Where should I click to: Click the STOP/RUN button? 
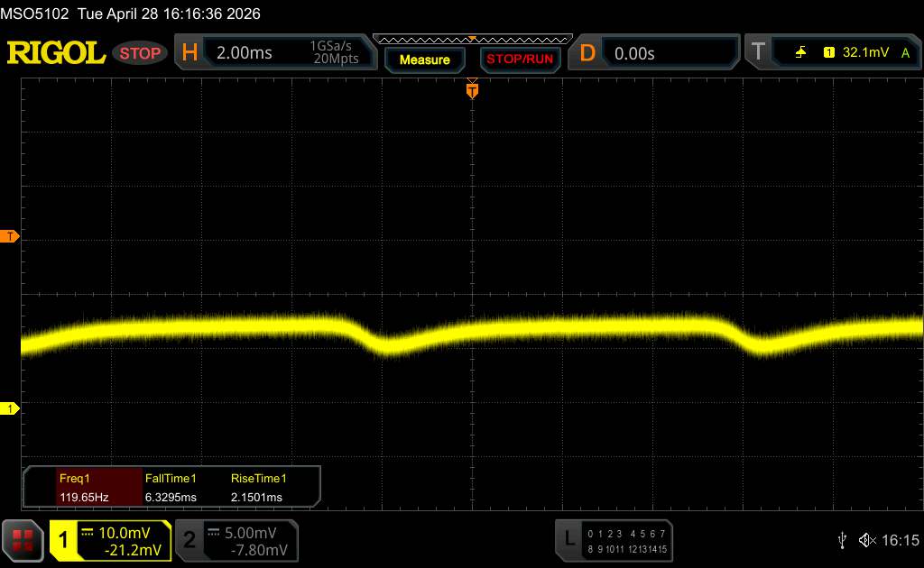(x=520, y=60)
